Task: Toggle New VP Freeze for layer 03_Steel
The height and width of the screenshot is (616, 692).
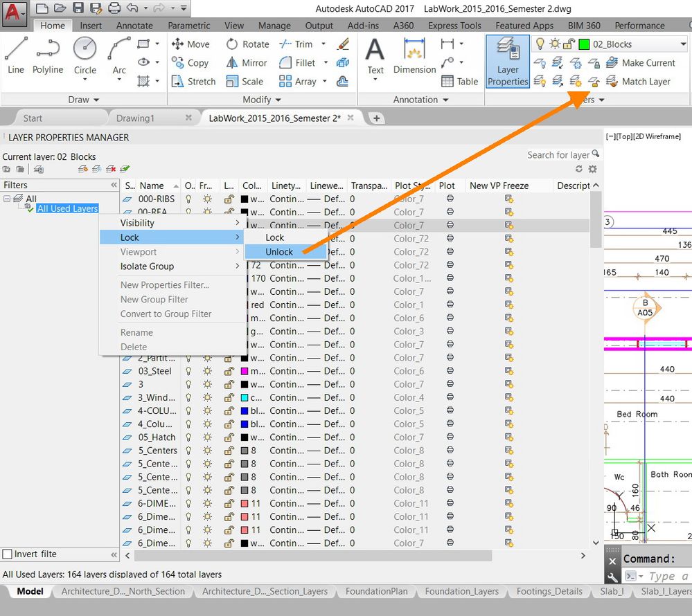Action: (509, 371)
